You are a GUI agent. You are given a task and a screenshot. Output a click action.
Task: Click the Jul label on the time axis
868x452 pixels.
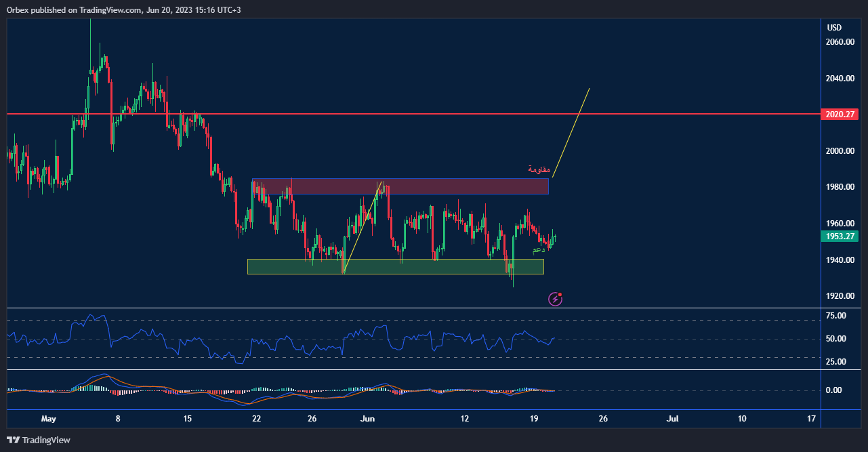coord(672,419)
